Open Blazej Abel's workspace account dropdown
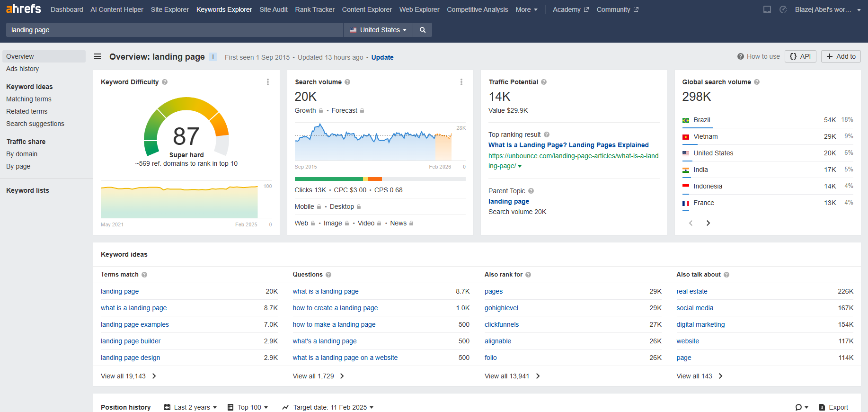Viewport: 868px width, 412px height. (828, 9)
